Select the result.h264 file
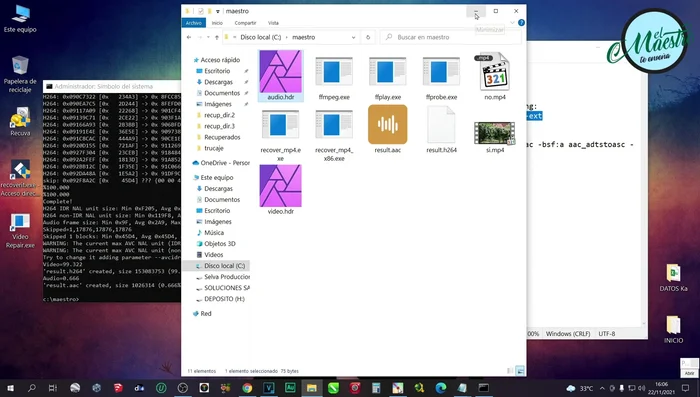Viewport: 700px width, 397px height. tap(441, 130)
